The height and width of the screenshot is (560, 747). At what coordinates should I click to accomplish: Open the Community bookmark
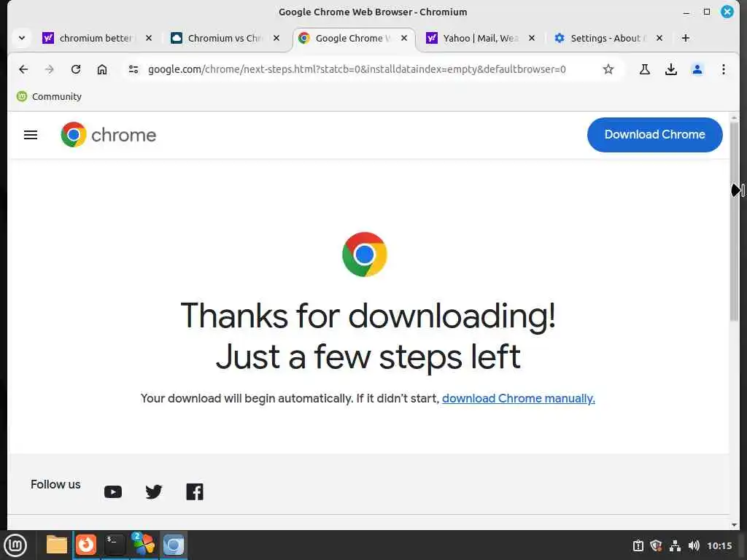click(49, 97)
